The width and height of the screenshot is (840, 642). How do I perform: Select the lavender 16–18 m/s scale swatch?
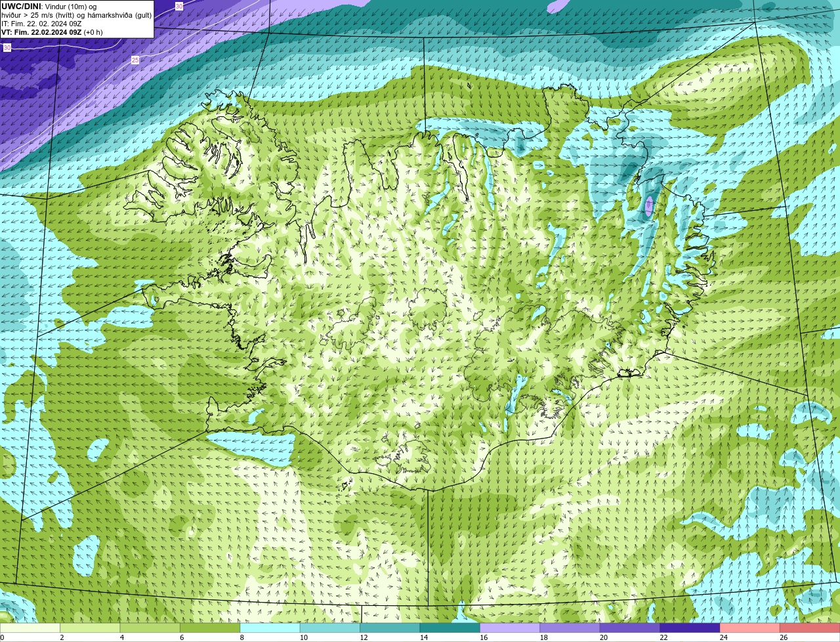click(510, 628)
